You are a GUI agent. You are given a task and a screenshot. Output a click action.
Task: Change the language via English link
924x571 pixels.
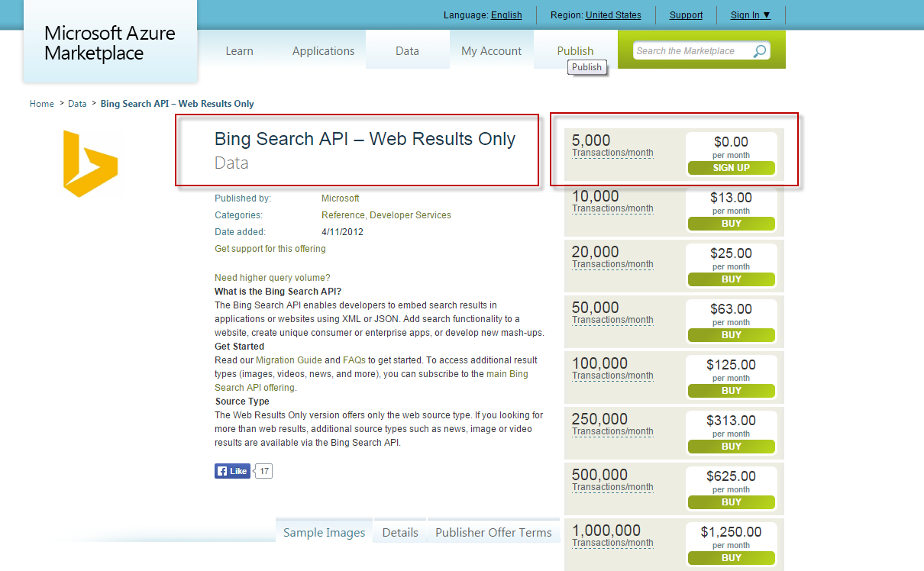coord(506,15)
